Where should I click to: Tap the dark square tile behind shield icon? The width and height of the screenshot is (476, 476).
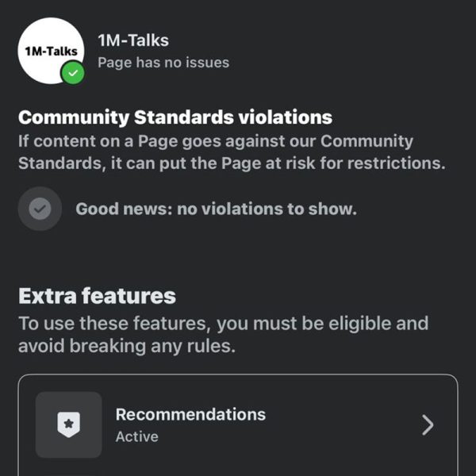click(68, 424)
